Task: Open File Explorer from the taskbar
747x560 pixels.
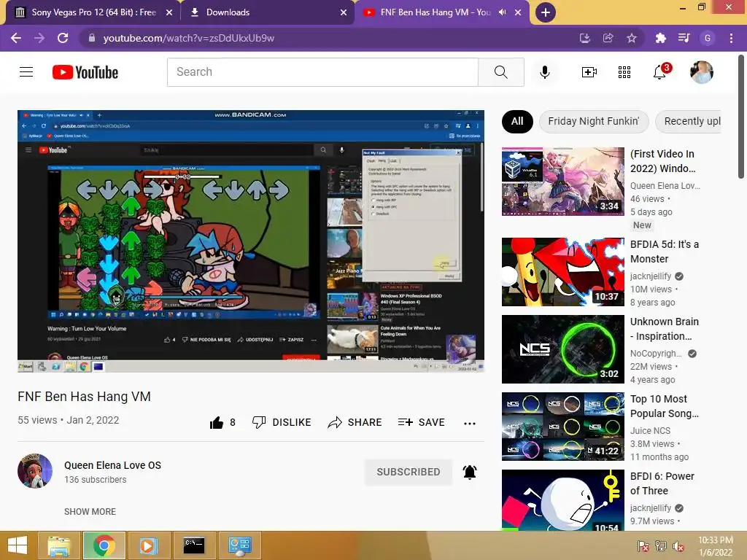Action: tap(58, 545)
